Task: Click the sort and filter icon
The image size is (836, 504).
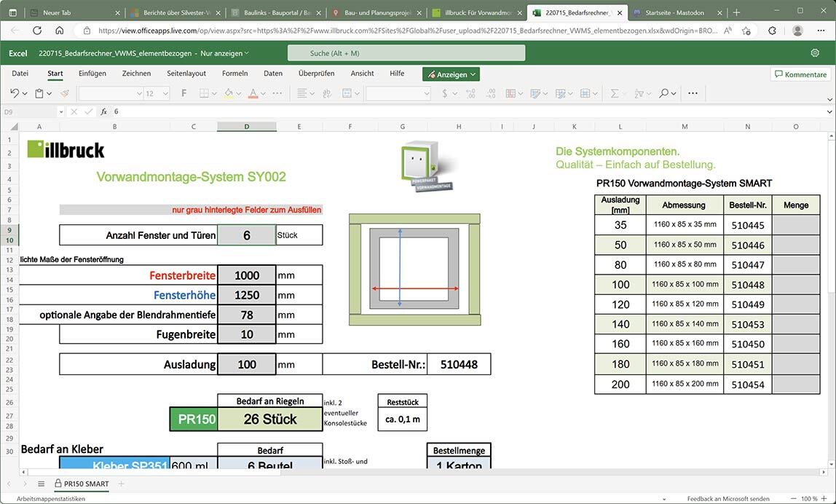Action: [639, 93]
